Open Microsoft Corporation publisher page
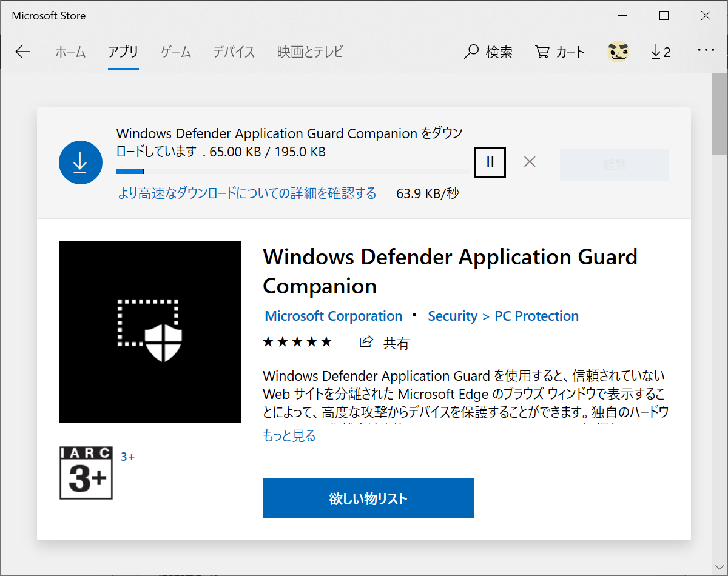The width and height of the screenshot is (728, 576). click(332, 316)
